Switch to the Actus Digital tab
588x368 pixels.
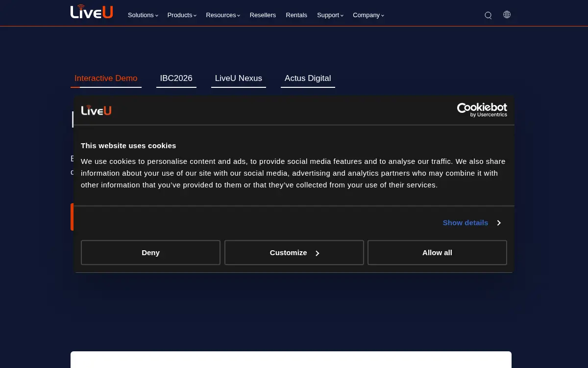(x=308, y=79)
